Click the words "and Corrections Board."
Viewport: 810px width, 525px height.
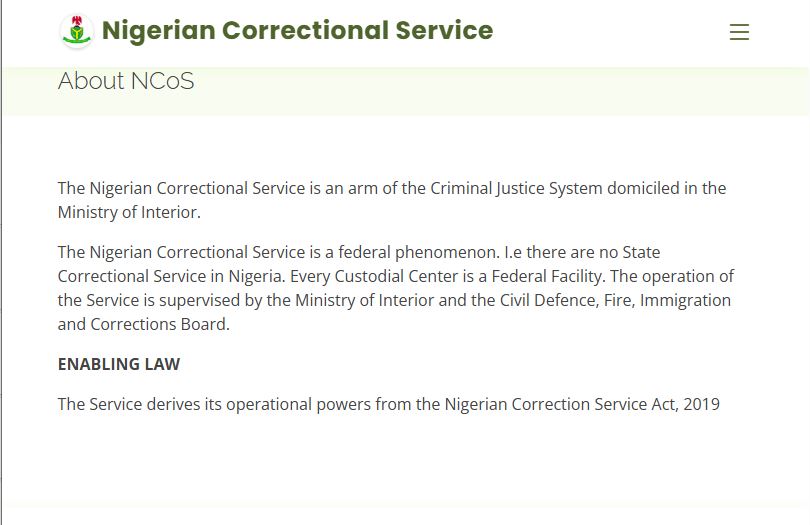click(x=144, y=324)
